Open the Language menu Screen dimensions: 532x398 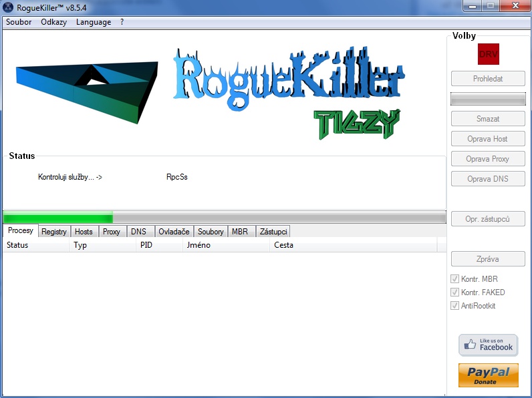point(94,22)
